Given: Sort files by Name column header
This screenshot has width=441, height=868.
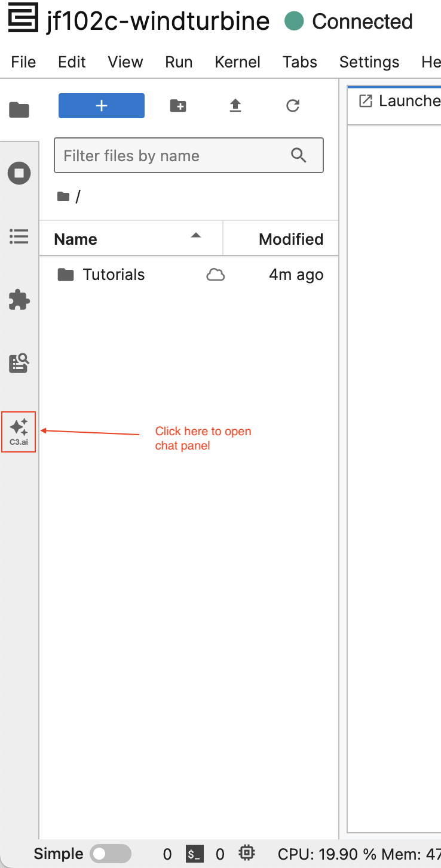Looking at the screenshot, I should (x=130, y=239).
